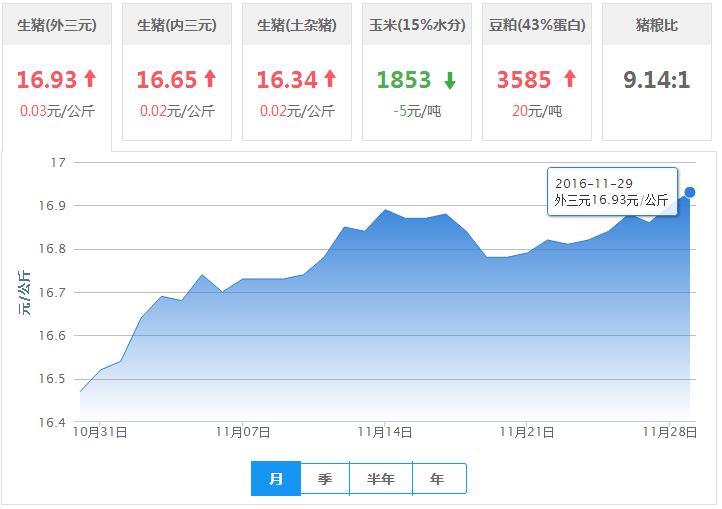Screen dimensions: 722x509
Task: Click red up arrow beside 3585
Action: point(570,78)
